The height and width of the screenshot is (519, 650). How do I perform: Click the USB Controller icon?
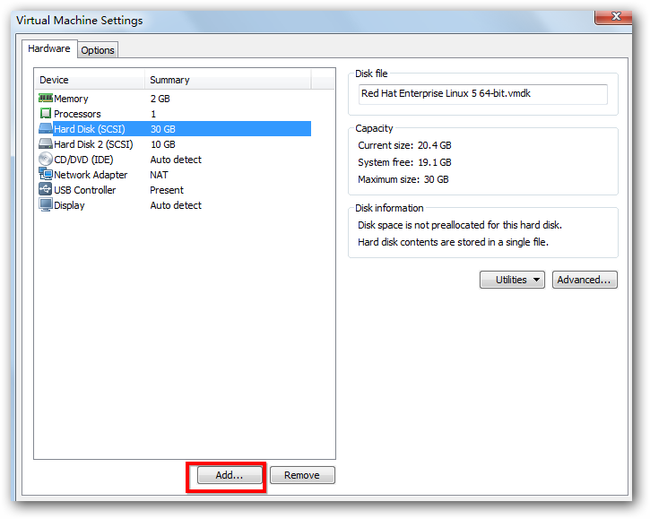(45, 189)
